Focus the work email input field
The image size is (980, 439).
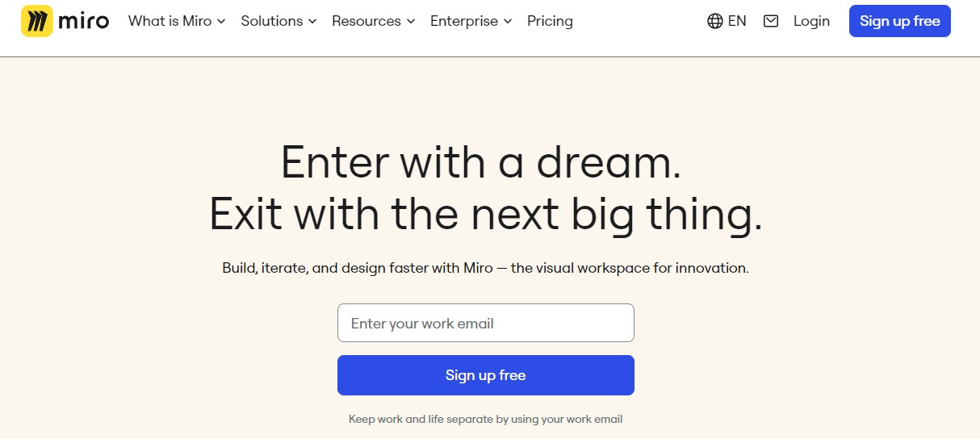[485, 323]
